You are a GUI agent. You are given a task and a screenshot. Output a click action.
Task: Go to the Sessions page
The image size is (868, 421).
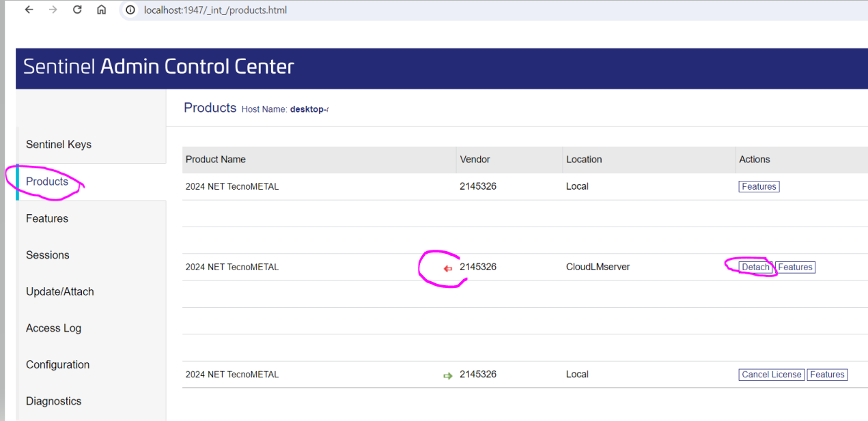[48, 255]
